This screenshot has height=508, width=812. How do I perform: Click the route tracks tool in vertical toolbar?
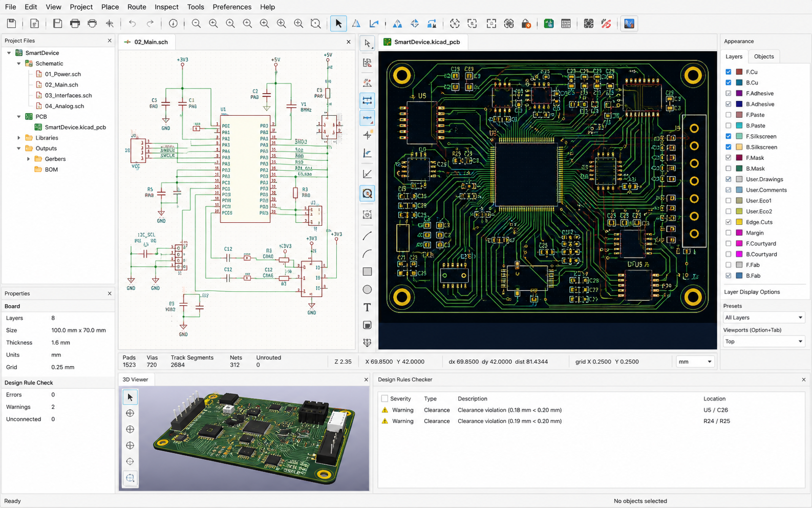367,101
